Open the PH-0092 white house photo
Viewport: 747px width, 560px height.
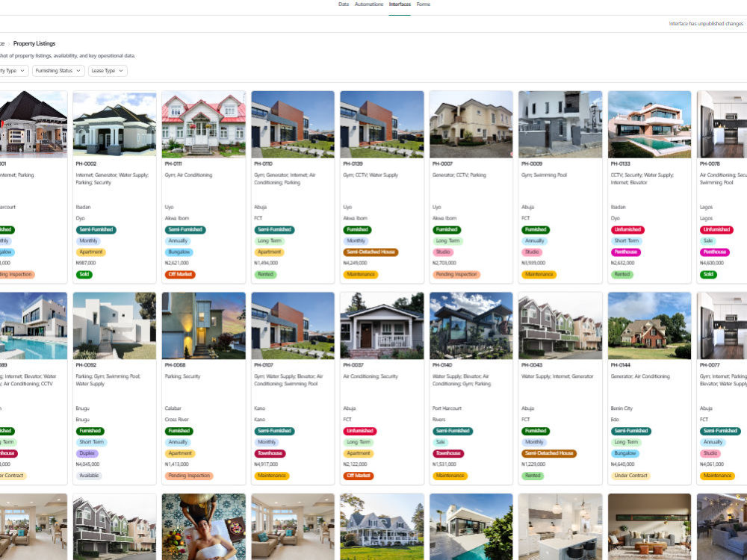[114, 326]
